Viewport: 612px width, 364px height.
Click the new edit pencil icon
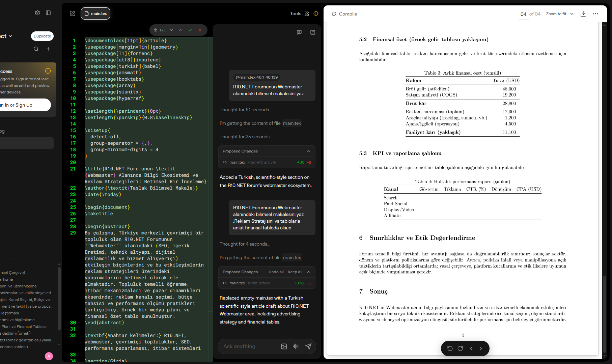(x=73, y=13)
